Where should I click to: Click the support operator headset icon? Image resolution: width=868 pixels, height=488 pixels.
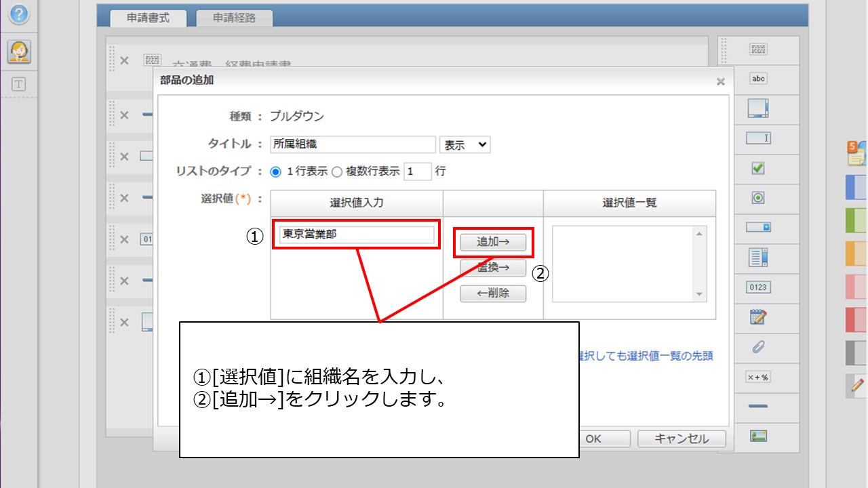point(19,52)
